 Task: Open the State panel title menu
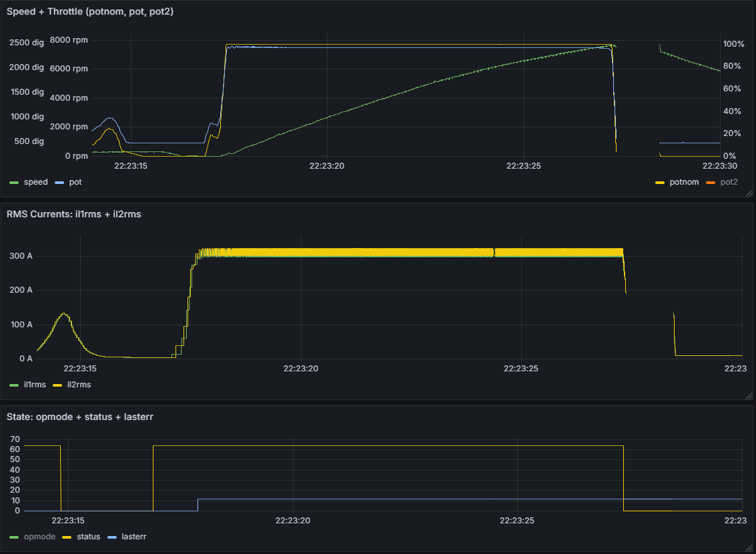pyautogui.click(x=80, y=417)
